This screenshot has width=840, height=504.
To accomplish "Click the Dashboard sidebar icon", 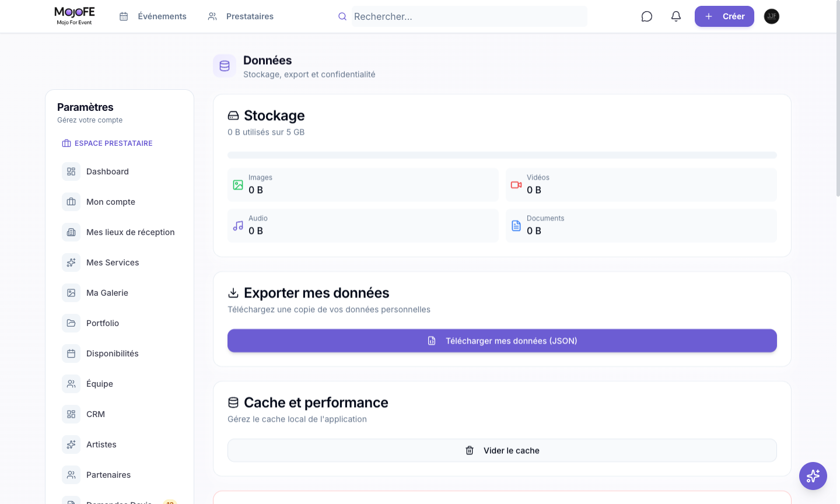I will [x=71, y=171].
